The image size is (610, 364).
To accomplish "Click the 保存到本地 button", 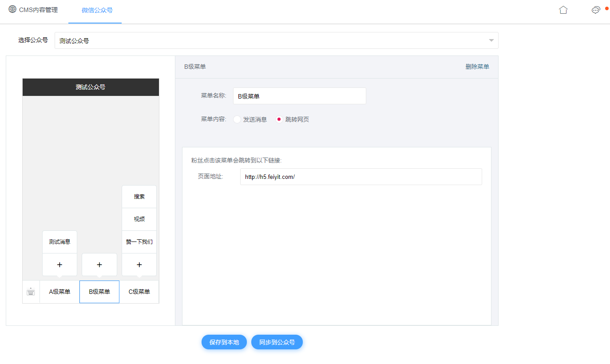I will [x=224, y=342].
